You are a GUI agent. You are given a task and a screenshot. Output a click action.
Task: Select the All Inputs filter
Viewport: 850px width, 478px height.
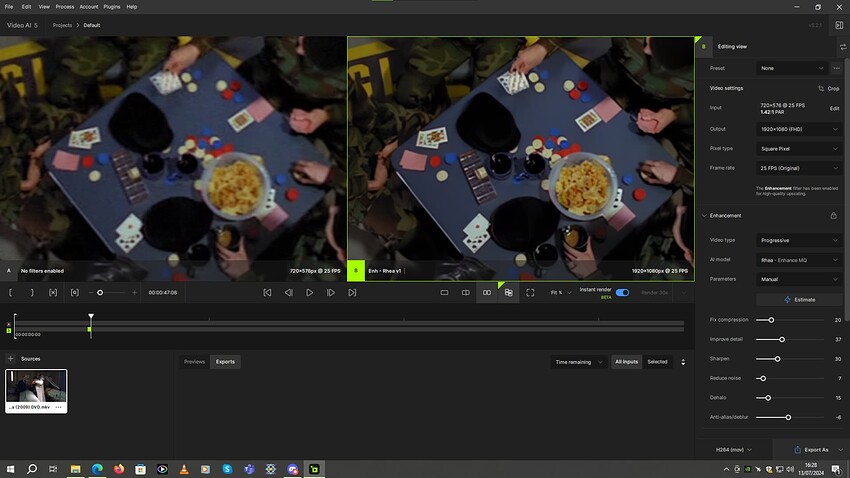[626, 362]
